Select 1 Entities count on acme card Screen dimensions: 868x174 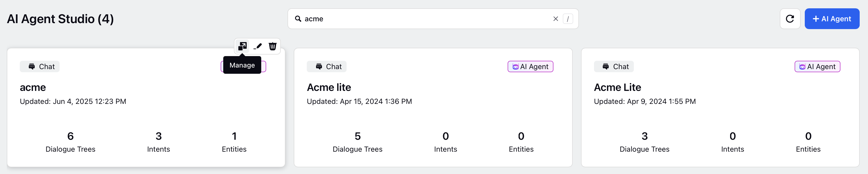[234, 142]
